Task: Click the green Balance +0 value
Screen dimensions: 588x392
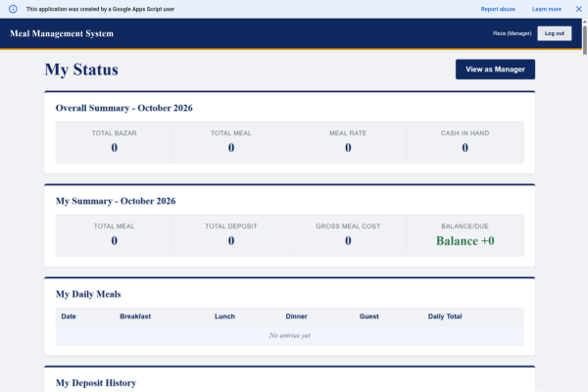Action: 465,241
